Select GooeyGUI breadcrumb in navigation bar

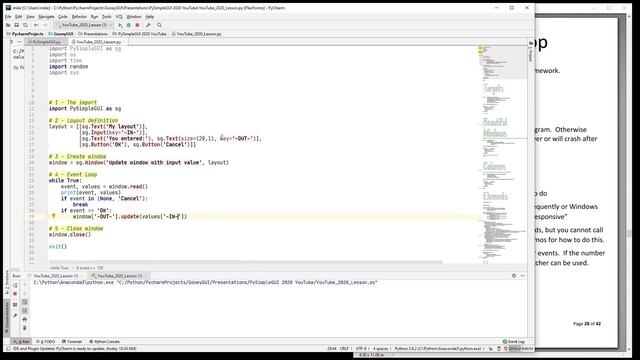pos(61,34)
